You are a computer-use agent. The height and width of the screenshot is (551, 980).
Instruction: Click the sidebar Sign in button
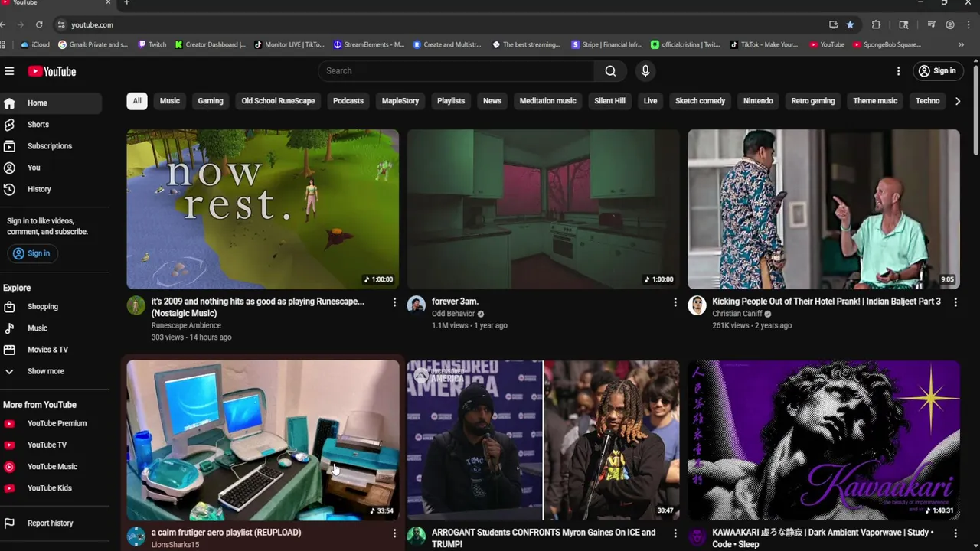31,253
